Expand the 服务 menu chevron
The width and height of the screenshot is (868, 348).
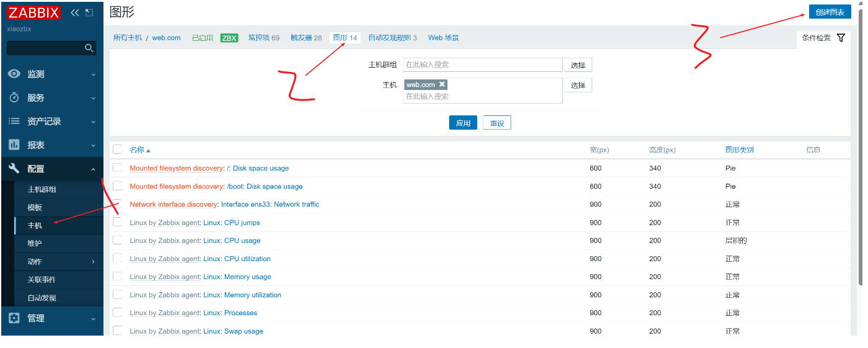pos(94,98)
